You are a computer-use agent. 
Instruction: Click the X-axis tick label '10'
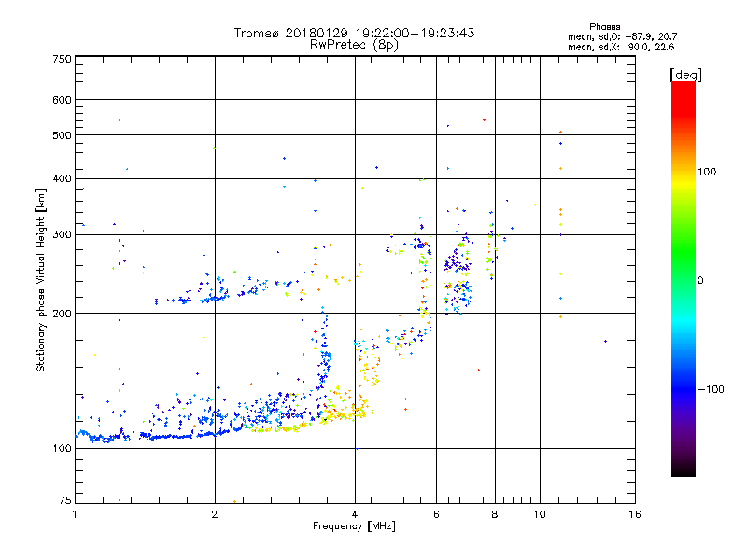[540, 514]
